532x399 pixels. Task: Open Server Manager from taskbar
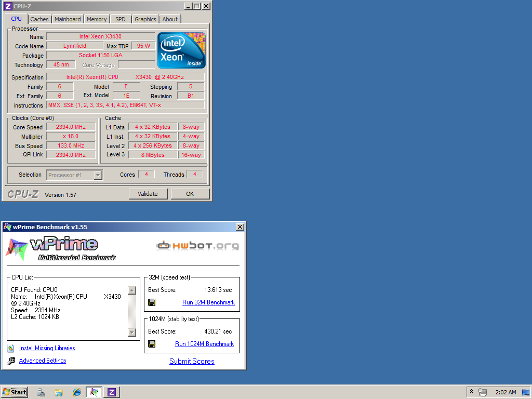point(42,393)
